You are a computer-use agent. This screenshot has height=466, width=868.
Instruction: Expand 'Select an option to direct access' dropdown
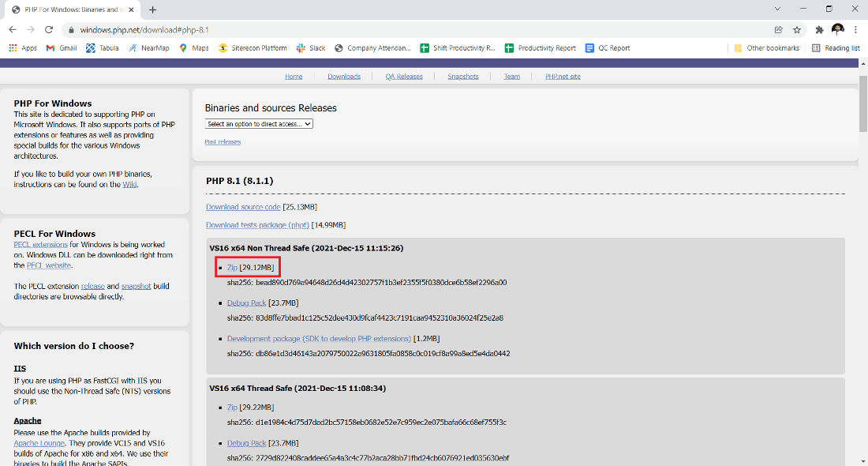click(259, 124)
